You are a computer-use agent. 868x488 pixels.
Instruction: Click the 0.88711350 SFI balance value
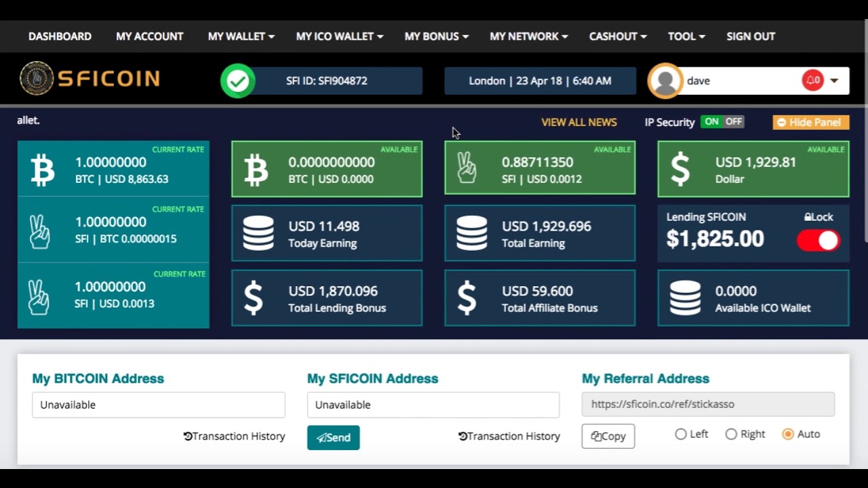coord(537,162)
